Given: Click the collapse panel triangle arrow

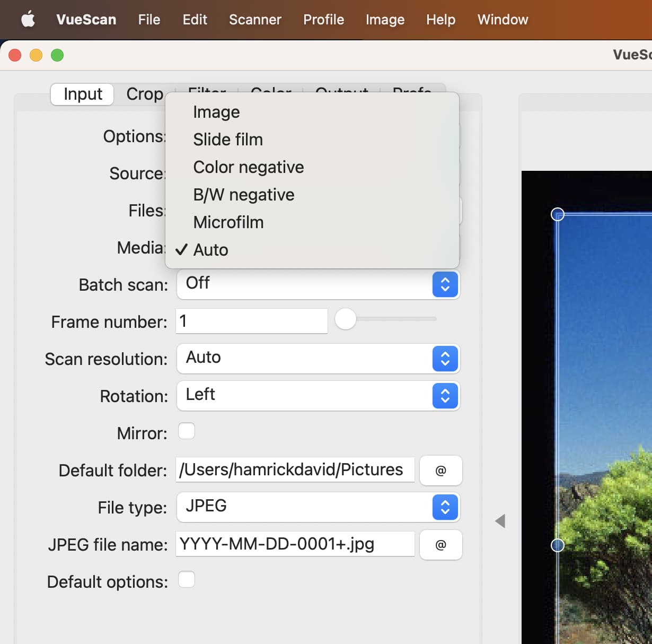Looking at the screenshot, I should point(500,521).
